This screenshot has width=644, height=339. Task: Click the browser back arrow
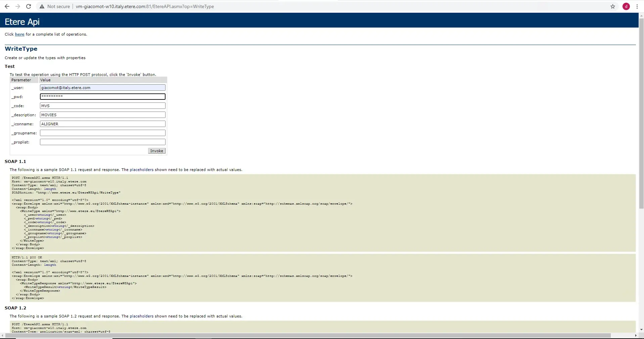tap(7, 6)
